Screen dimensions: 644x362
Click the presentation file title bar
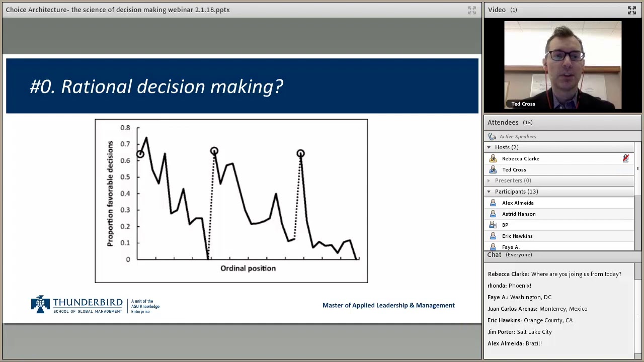(242, 10)
